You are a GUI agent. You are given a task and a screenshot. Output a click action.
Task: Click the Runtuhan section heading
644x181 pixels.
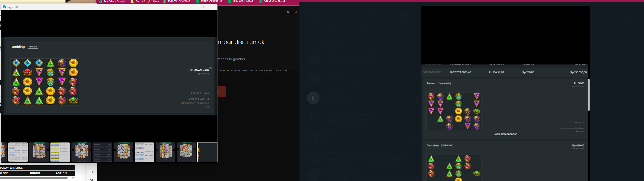pyautogui.click(x=433, y=145)
